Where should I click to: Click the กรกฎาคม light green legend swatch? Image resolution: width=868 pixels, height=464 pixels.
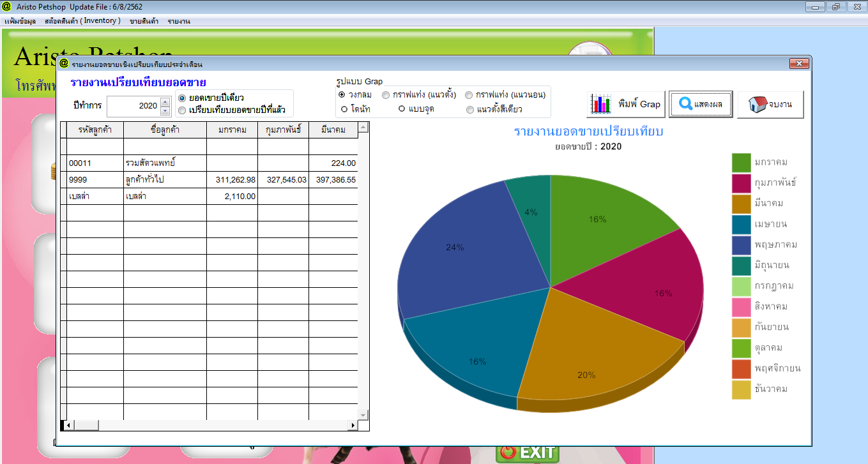[742, 287]
